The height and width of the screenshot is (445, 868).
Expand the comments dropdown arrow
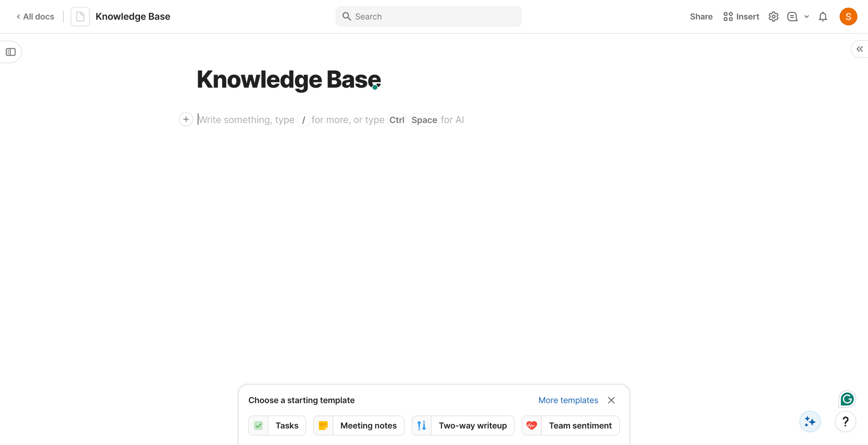click(x=807, y=17)
